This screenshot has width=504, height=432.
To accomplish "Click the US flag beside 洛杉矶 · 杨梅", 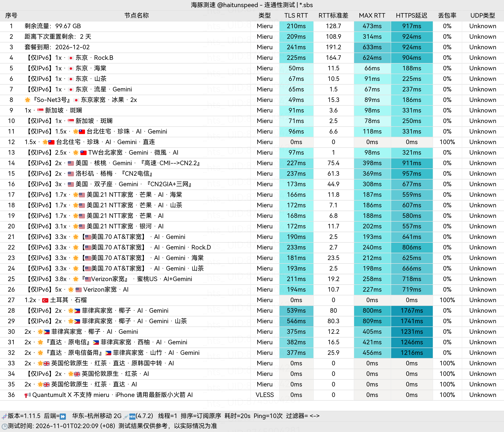I will [71, 174].
